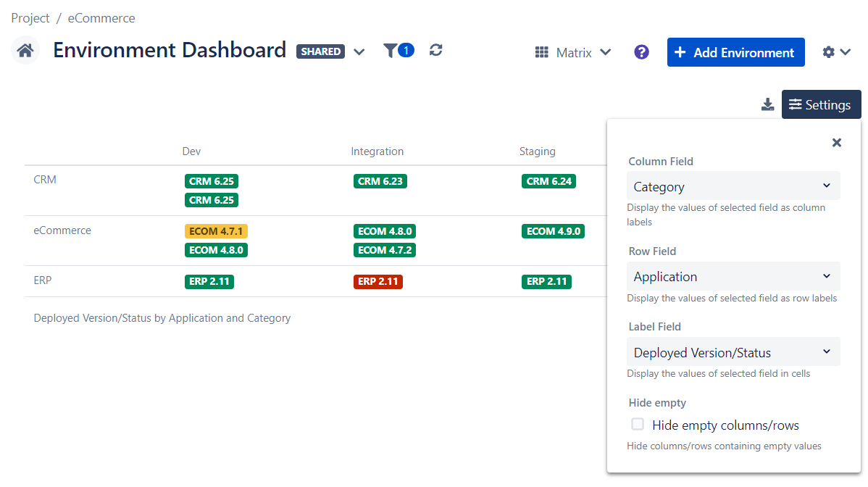Open the Label Field Deployed Version/Status dropdown

pyautogui.click(x=733, y=352)
